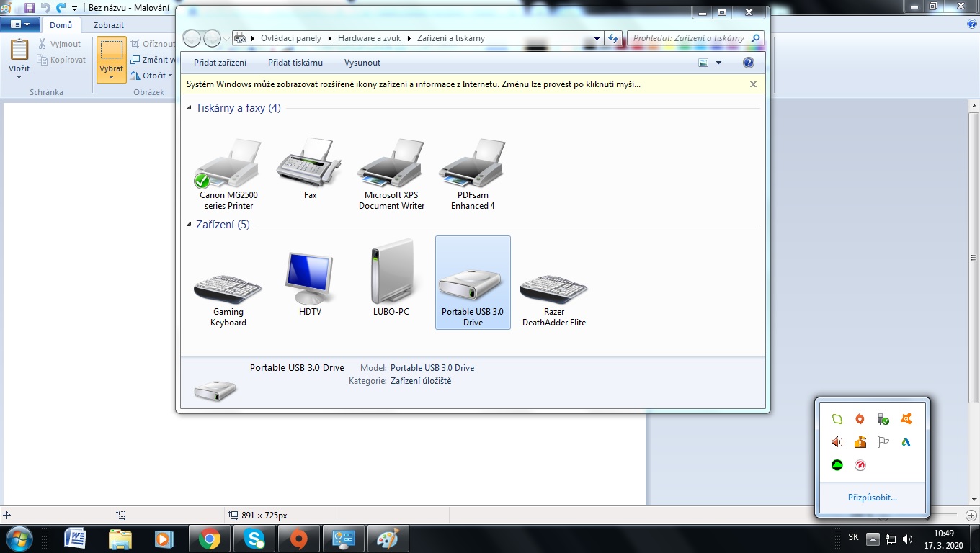This screenshot has height=553, width=980.
Task: Click the Control Panel taskbar button
Action: pos(344,539)
